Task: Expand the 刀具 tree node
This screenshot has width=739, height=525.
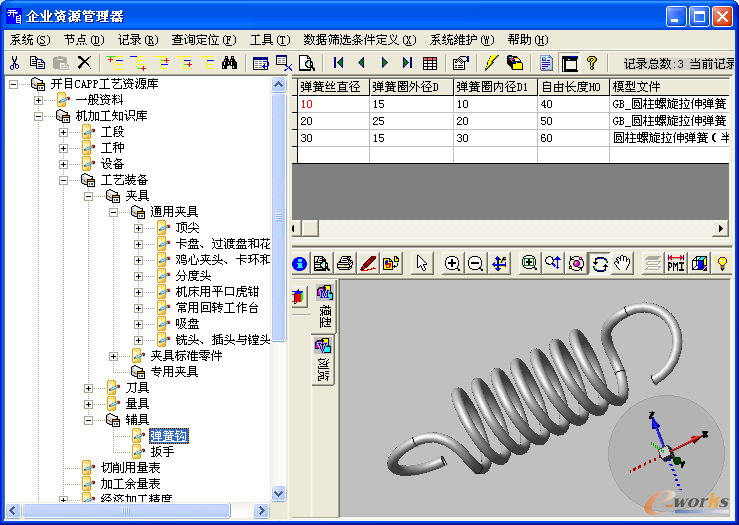Action: [x=88, y=387]
